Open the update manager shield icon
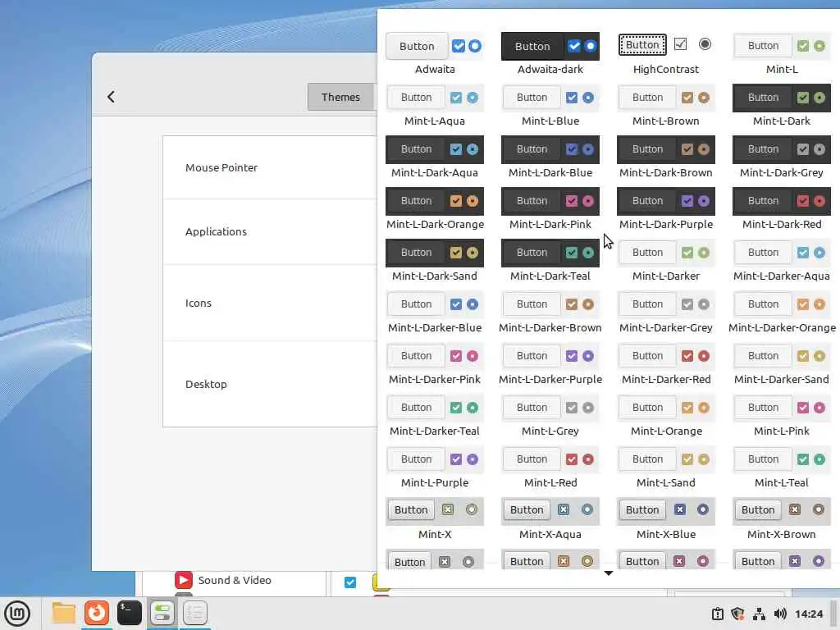The image size is (840, 630). pyautogui.click(x=737, y=614)
